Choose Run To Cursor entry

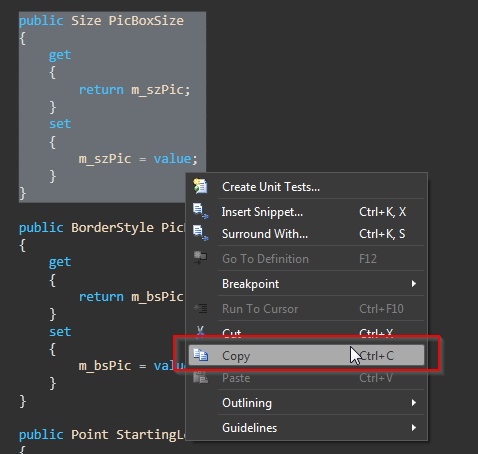[x=306, y=309]
